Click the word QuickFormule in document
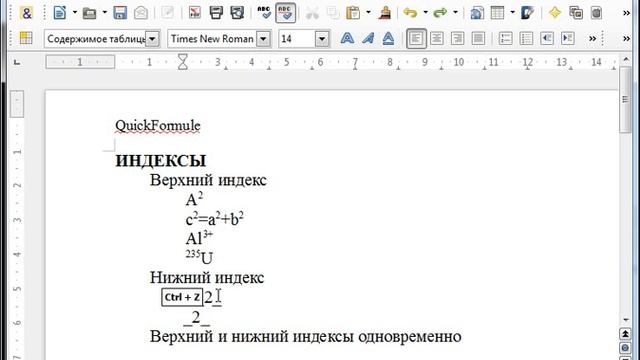Image resolution: width=640 pixels, height=360 pixels. pyautogui.click(x=158, y=126)
